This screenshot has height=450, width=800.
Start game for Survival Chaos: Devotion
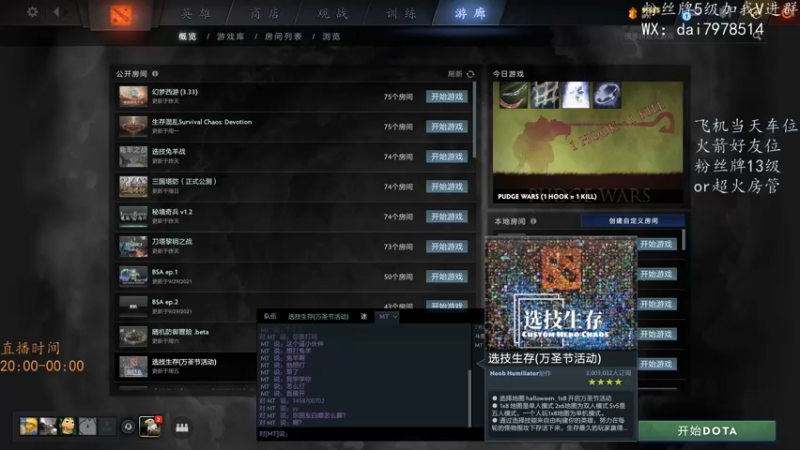click(x=447, y=127)
